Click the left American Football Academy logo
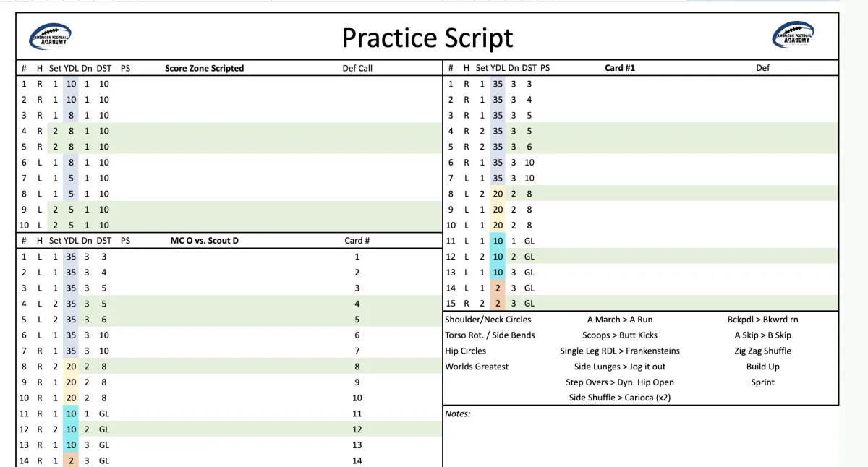 50,35
